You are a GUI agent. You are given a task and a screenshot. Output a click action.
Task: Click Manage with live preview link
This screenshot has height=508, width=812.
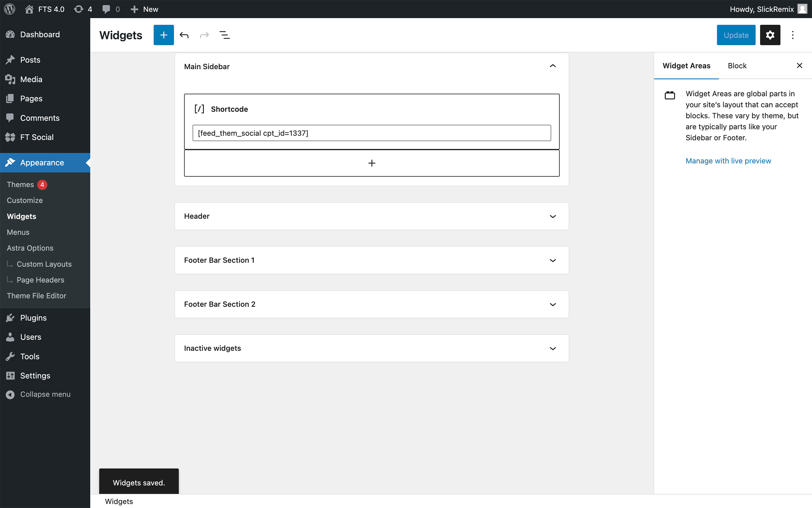728,161
